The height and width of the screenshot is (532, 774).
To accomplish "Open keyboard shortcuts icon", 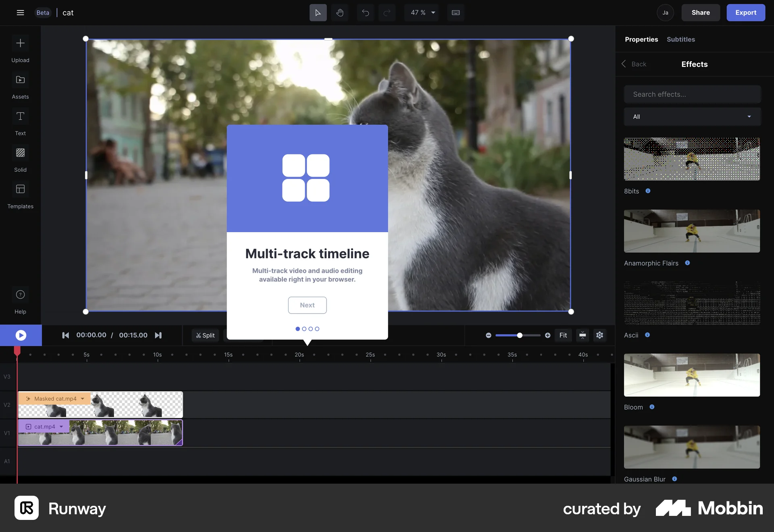I will pyautogui.click(x=456, y=12).
